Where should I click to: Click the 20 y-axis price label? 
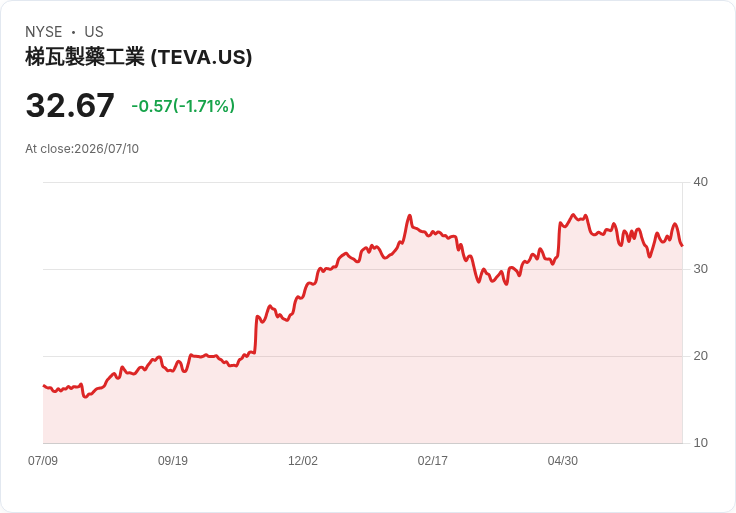point(700,356)
